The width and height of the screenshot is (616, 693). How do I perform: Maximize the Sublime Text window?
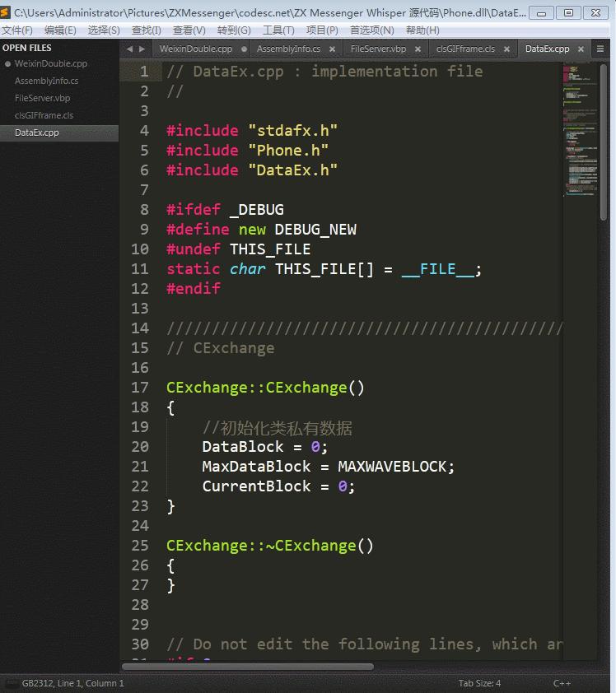(569, 13)
